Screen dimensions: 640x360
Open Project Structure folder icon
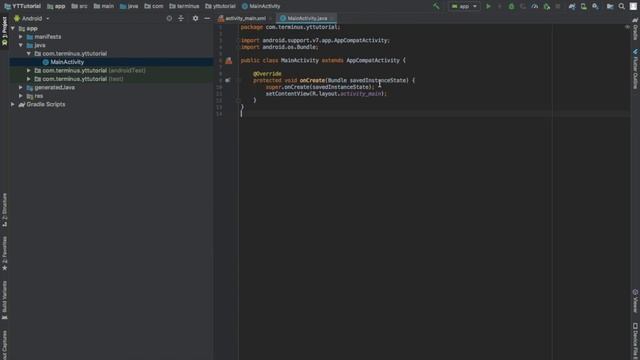click(x=610, y=6)
